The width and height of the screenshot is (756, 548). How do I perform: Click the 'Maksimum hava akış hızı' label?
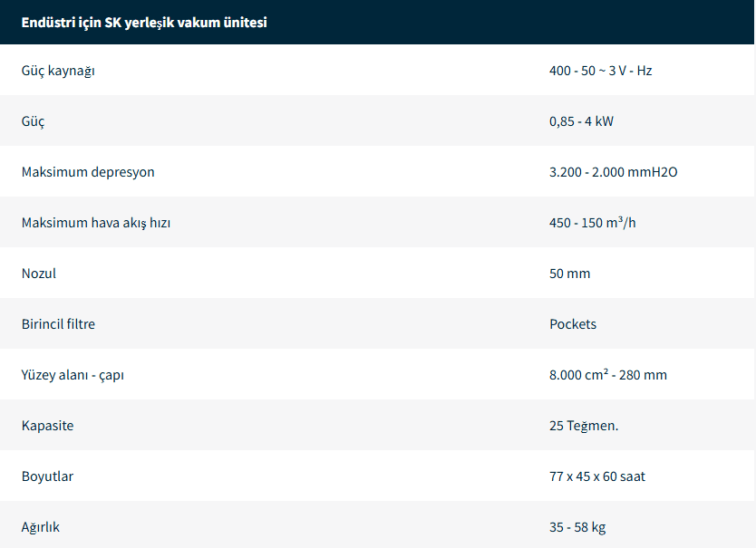(x=96, y=223)
